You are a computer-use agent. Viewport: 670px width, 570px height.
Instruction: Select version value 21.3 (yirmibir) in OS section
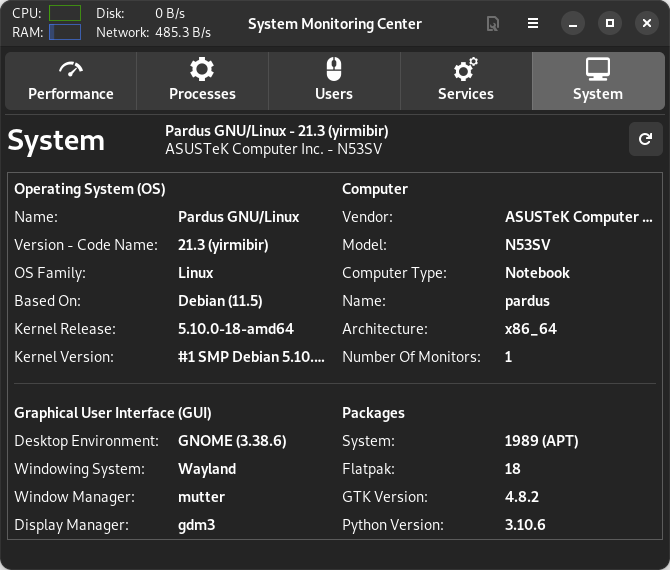click(x=223, y=245)
